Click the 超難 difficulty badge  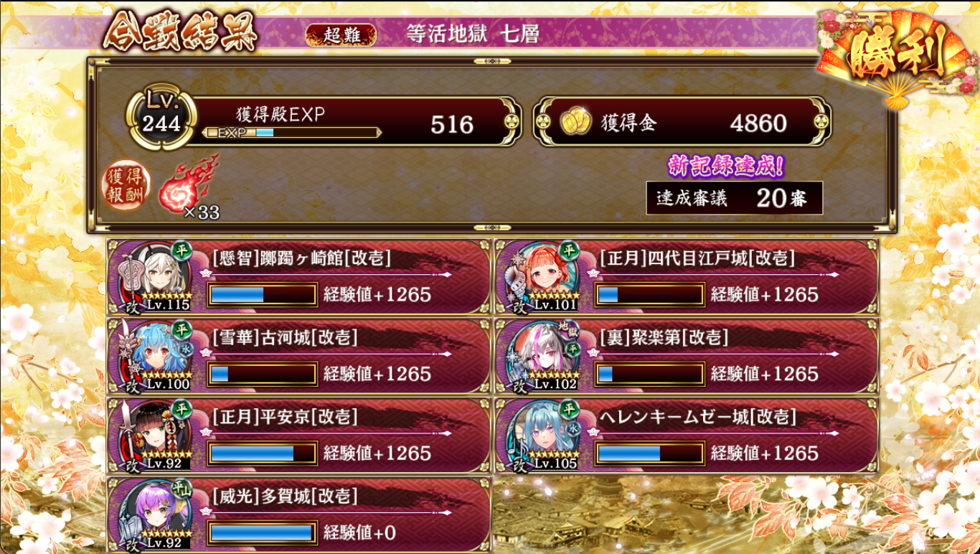(x=341, y=34)
